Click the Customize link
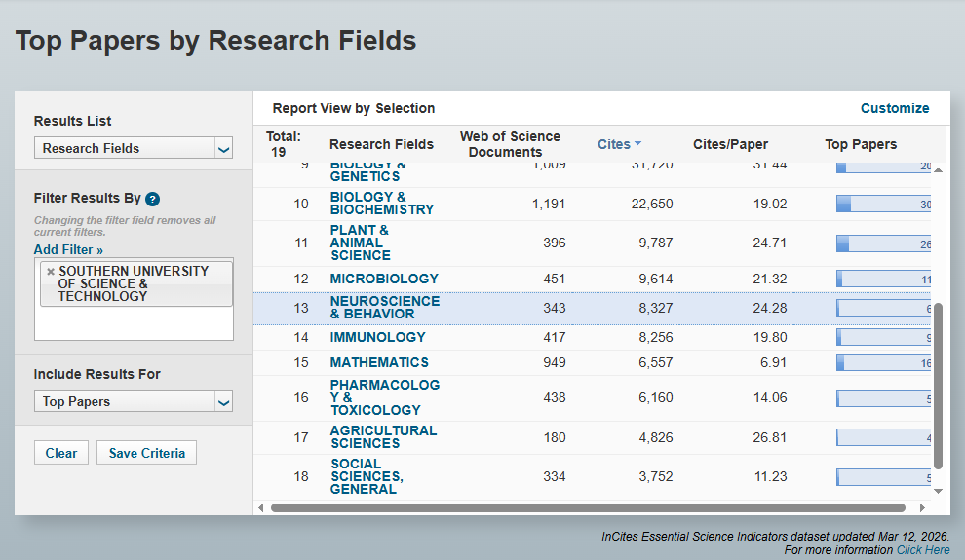 [894, 108]
